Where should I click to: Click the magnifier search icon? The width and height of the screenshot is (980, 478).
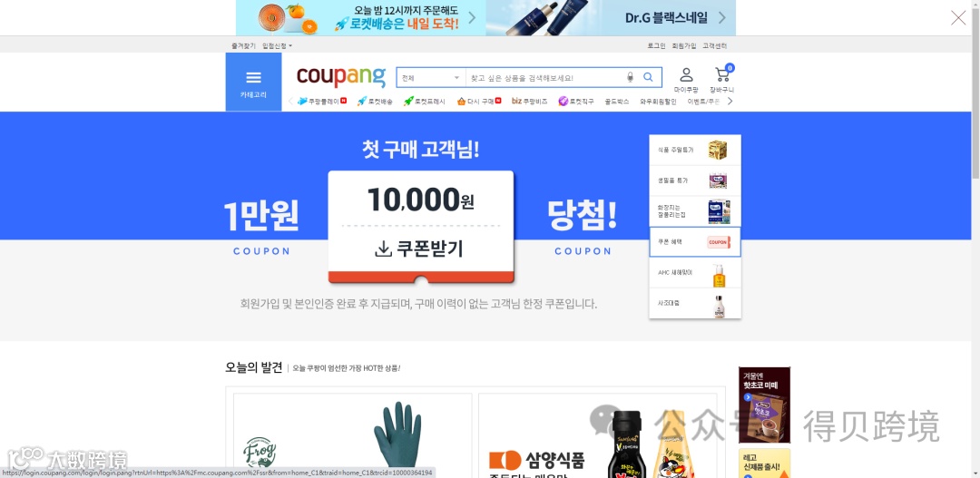(x=648, y=77)
